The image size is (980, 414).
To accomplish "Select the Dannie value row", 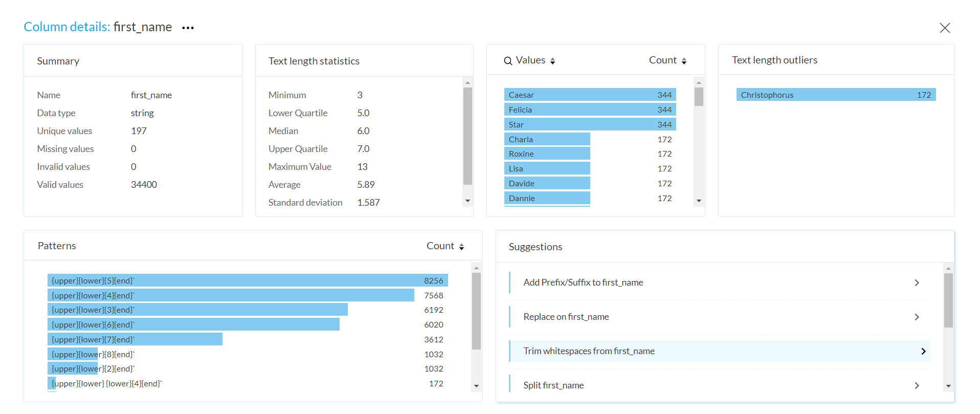I will click(590, 198).
